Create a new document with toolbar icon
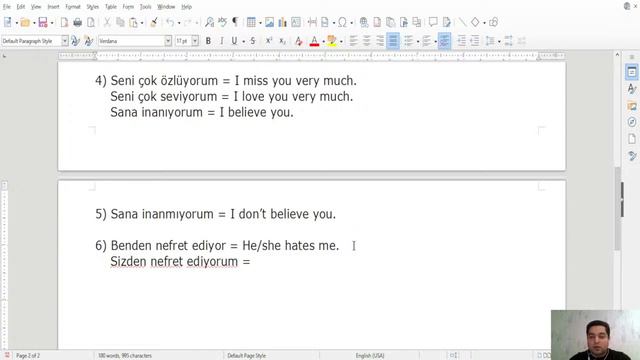The height and width of the screenshot is (360, 640). click(8, 22)
